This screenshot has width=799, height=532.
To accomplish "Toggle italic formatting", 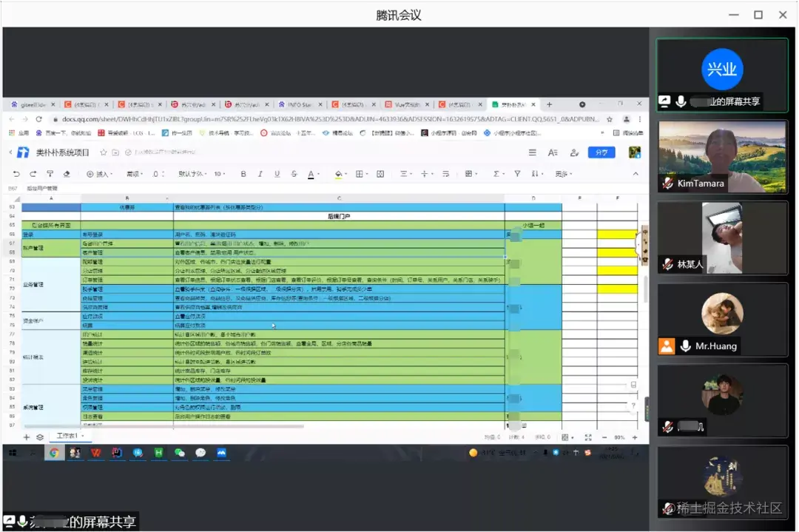I will [260, 175].
